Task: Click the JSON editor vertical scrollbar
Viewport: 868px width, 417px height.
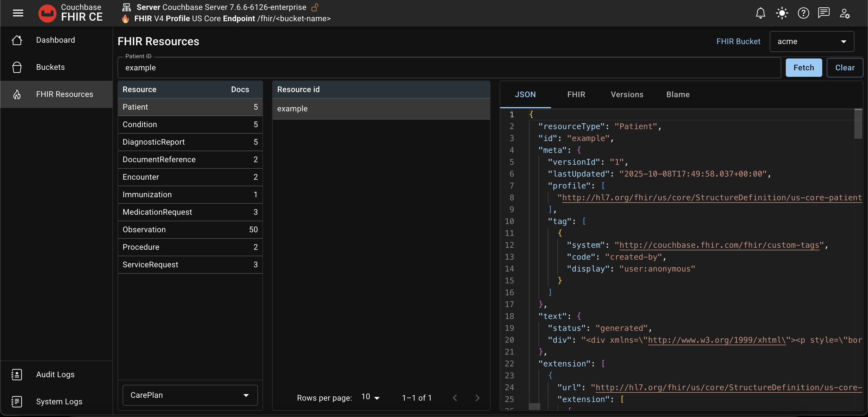Action: pyautogui.click(x=858, y=124)
